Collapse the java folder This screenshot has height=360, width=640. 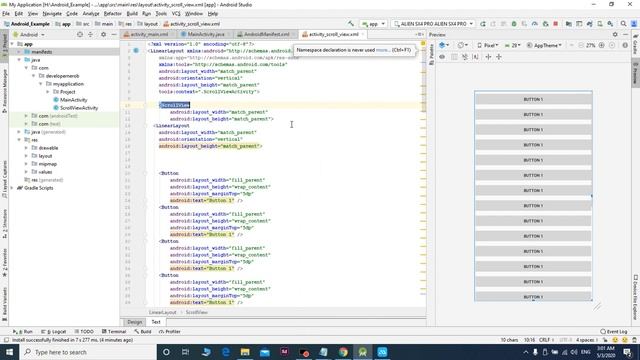tap(19, 60)
